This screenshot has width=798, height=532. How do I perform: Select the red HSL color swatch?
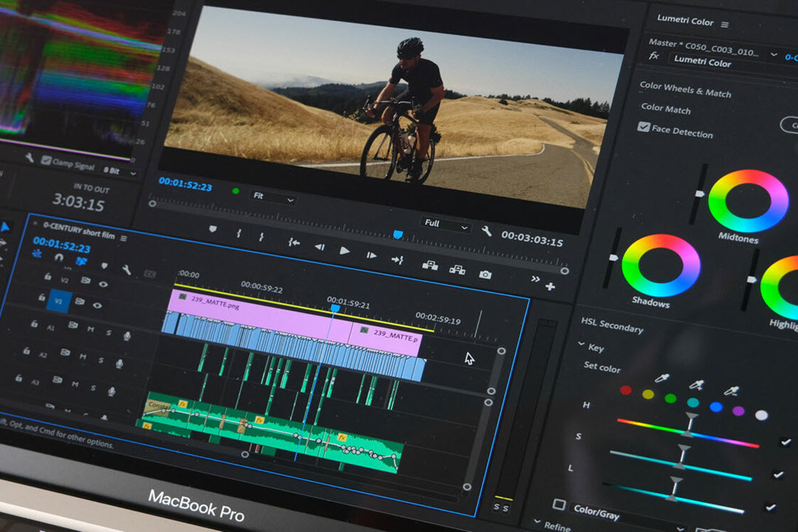(x=625, y=389)
